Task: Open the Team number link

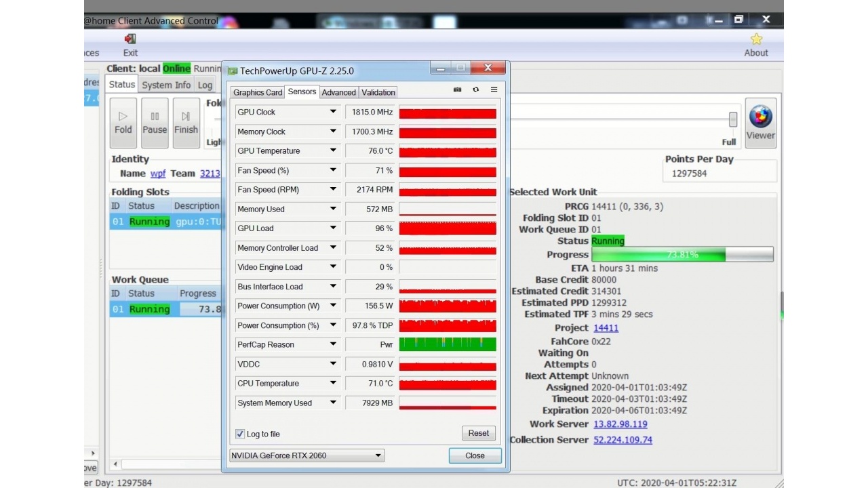Action: (x=210, y=174)
